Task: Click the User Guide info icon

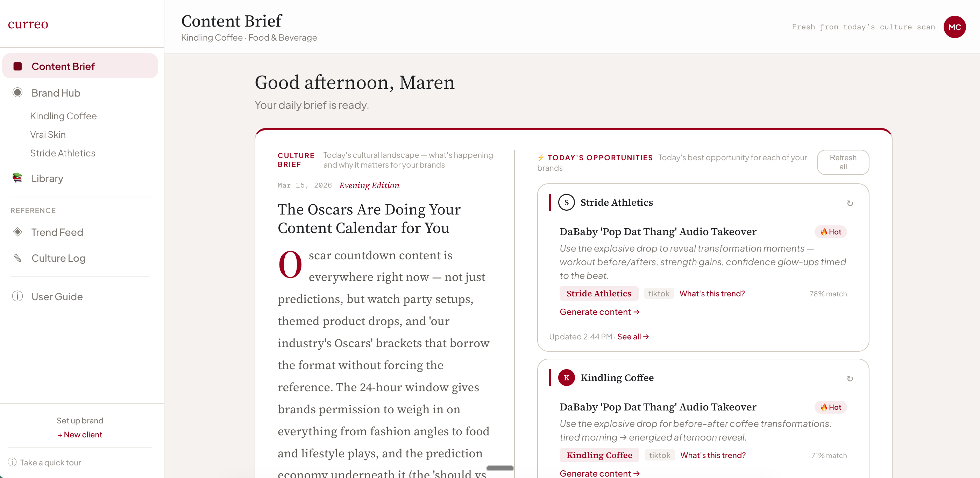Action: 17,296
